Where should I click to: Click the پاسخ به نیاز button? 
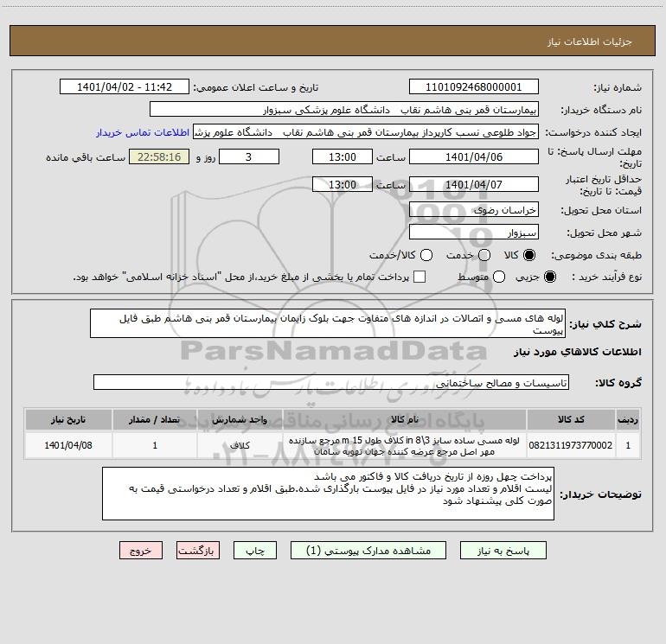(503, 551)
